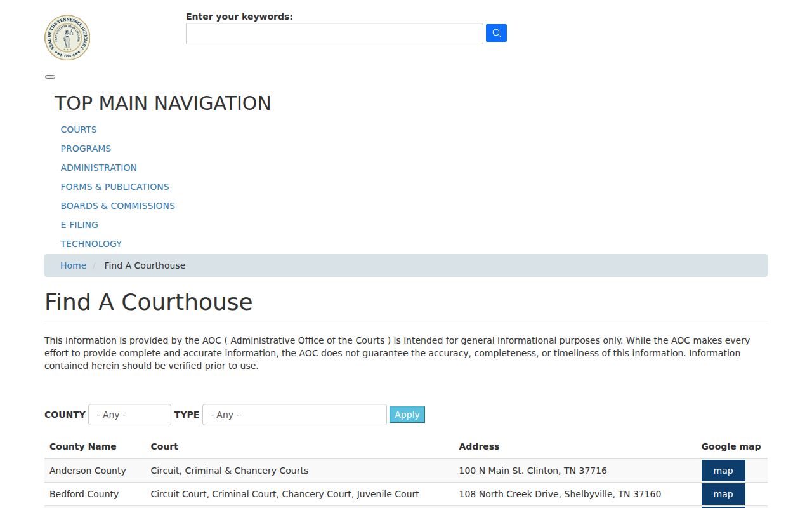Open the COURTS navigation item
Screen dimensions: 812x508
pyautogui.click(x=79, y=130)
